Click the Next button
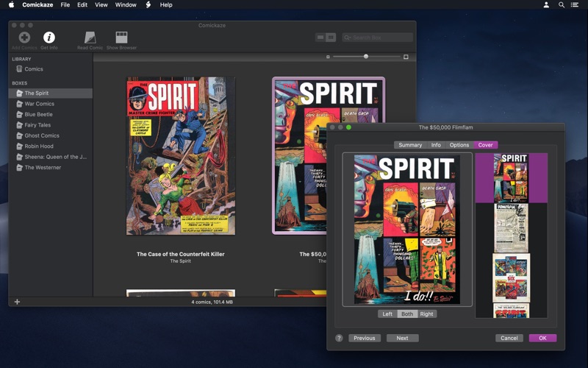Image resolution: width=588 pixels, height=368 pixels. 402,338
